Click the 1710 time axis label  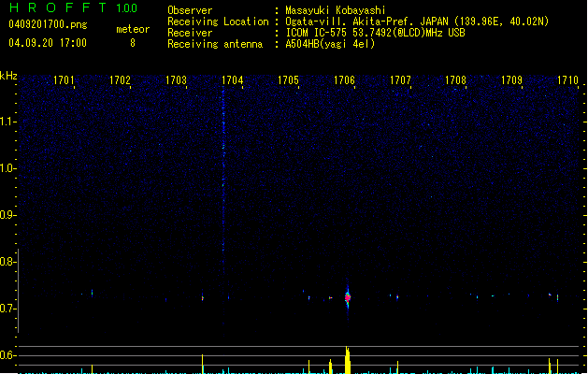[567, 80]
